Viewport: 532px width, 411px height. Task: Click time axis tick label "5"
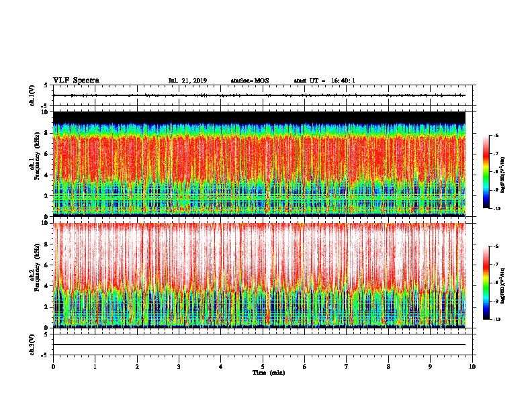(x=263, y=367)
